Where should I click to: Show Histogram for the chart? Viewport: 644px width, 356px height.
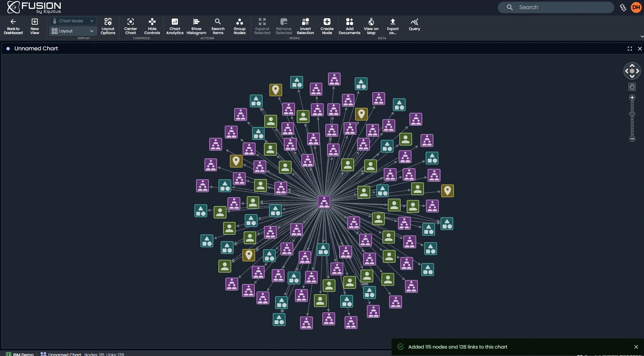(196, 26)
